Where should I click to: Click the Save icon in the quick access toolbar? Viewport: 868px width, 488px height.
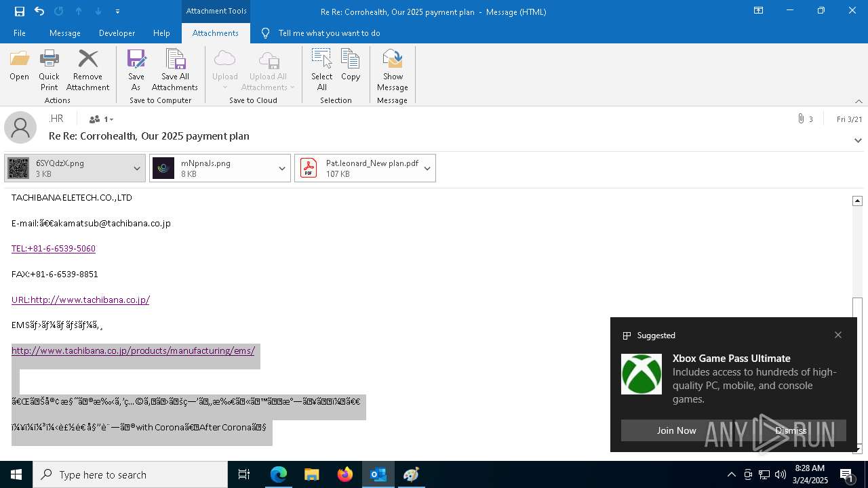20,11
